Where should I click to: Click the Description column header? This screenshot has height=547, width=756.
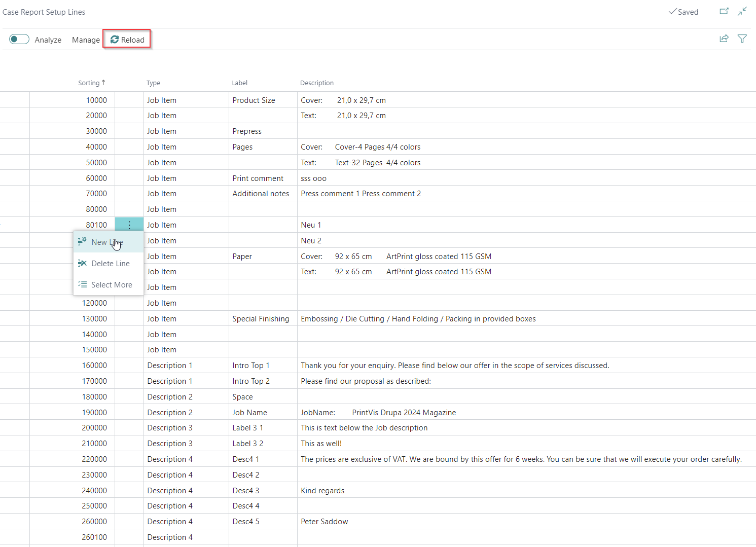click(x=316, y=83)
